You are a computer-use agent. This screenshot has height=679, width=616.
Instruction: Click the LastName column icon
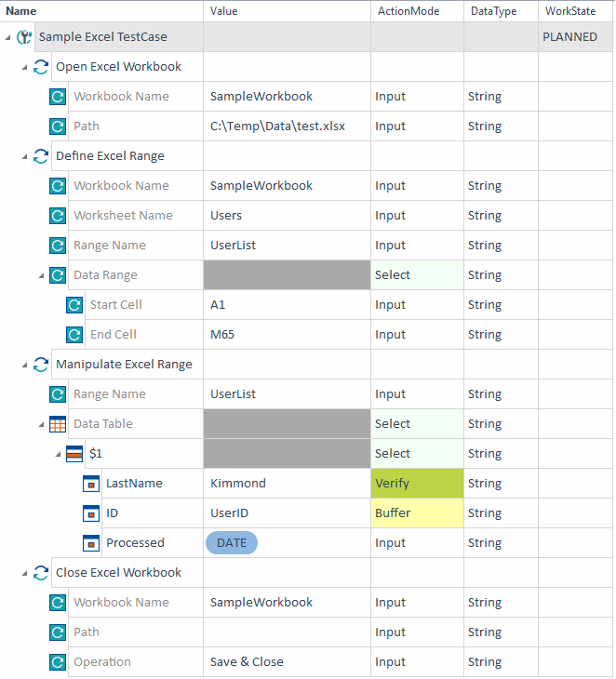[x=91, y=484]
